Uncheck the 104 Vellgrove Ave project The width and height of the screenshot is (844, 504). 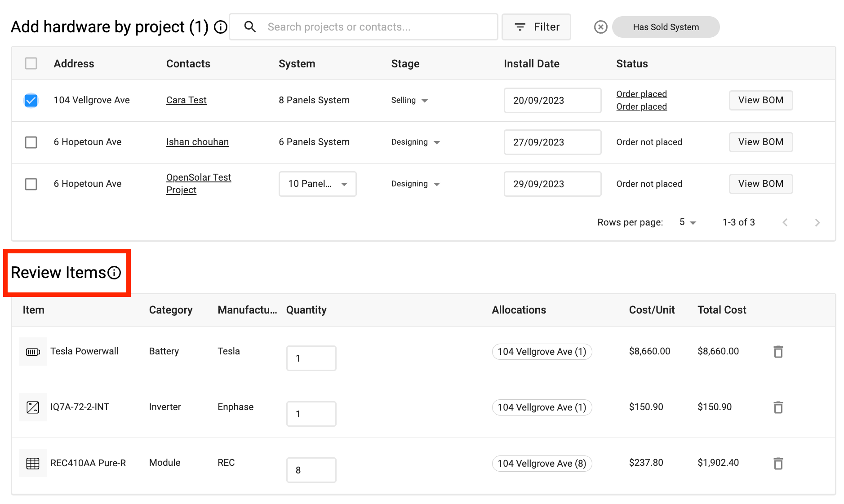pos(31,101)
